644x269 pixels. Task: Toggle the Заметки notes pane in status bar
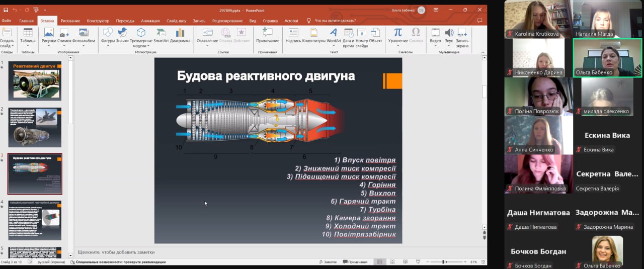click(327, 262)
